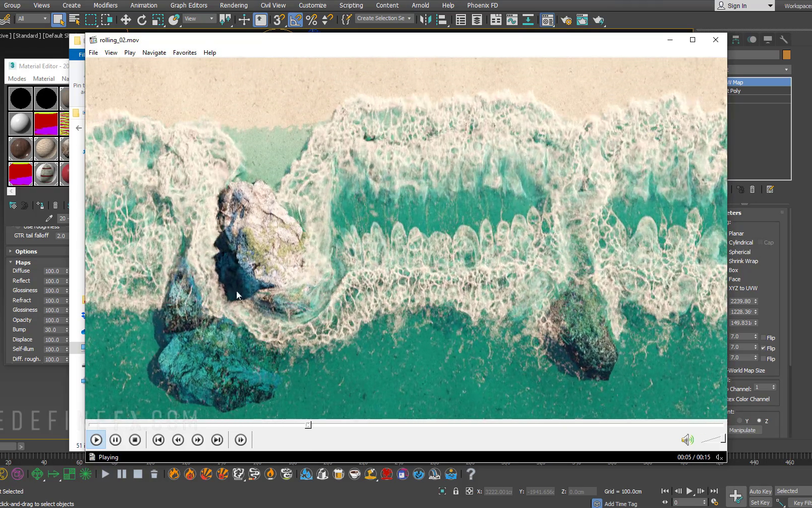This screenshot has width=812, height=508.
Task: Enable Auto Key animation mode
Action: (760, 491)
